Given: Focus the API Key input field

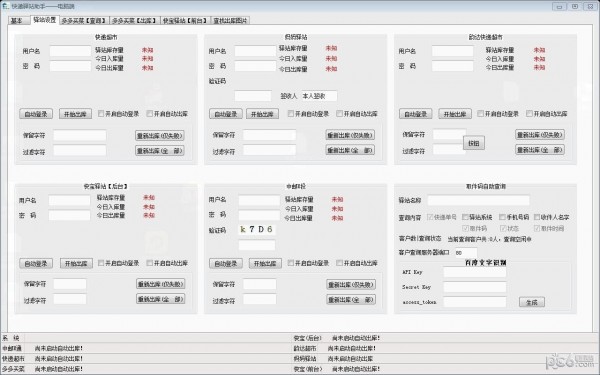Looking at the screenshot, I should (x=474, y=272).
